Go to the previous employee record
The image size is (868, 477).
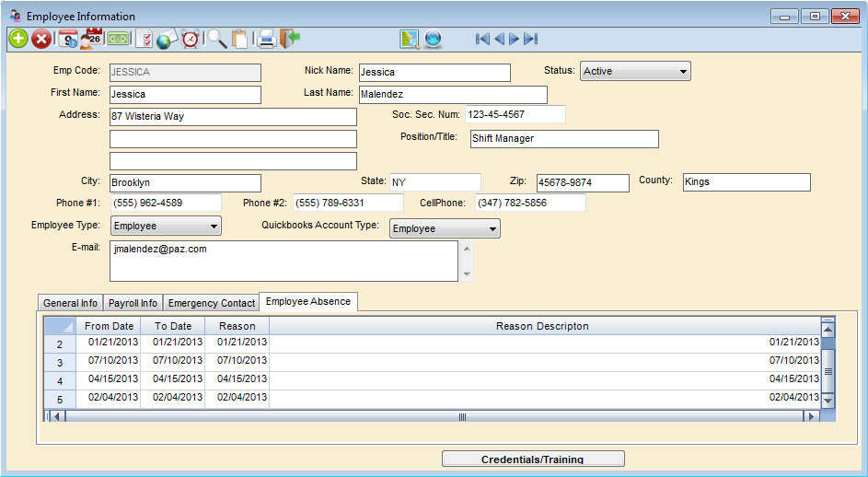(x=499, y=39)
